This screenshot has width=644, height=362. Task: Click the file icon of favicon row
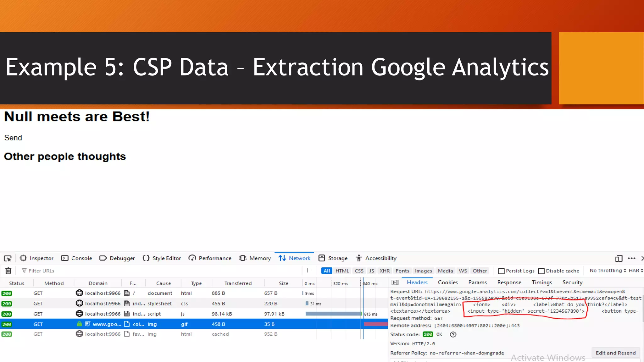(127, 334)
